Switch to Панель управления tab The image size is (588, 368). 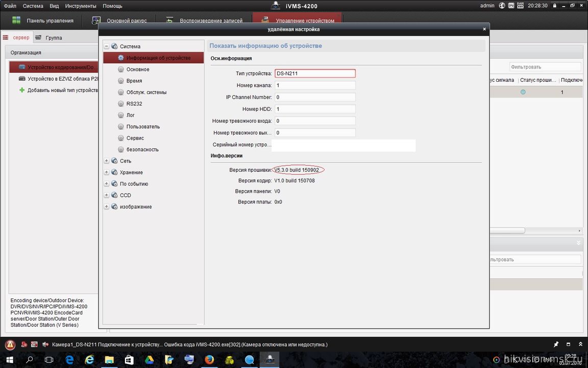(x=43, y=20)
